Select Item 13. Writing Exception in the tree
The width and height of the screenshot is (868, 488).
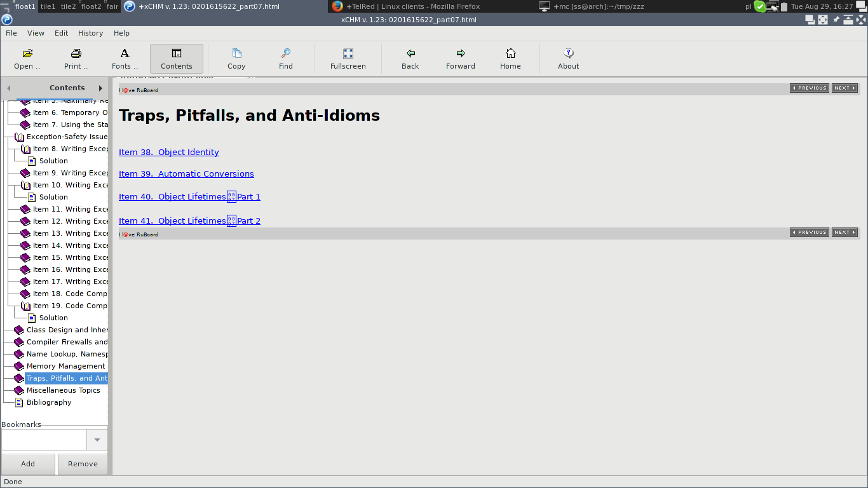pos(70,233)
